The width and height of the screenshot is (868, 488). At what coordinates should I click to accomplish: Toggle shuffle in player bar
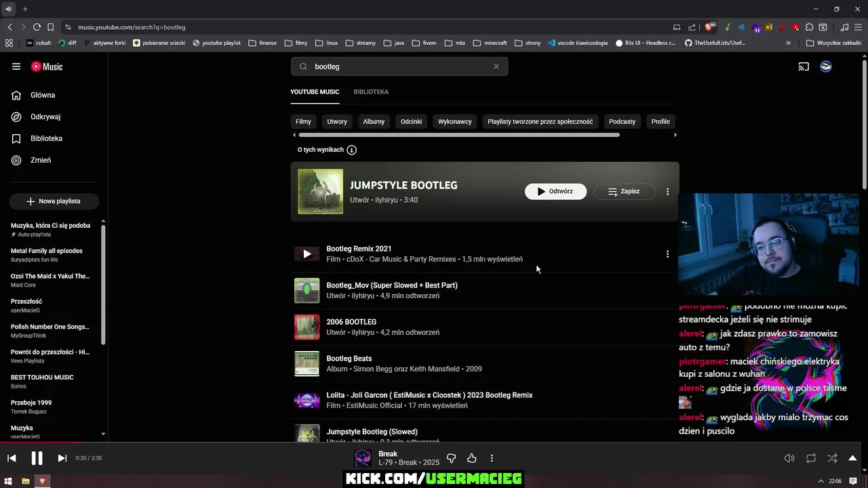click(832, 458)
